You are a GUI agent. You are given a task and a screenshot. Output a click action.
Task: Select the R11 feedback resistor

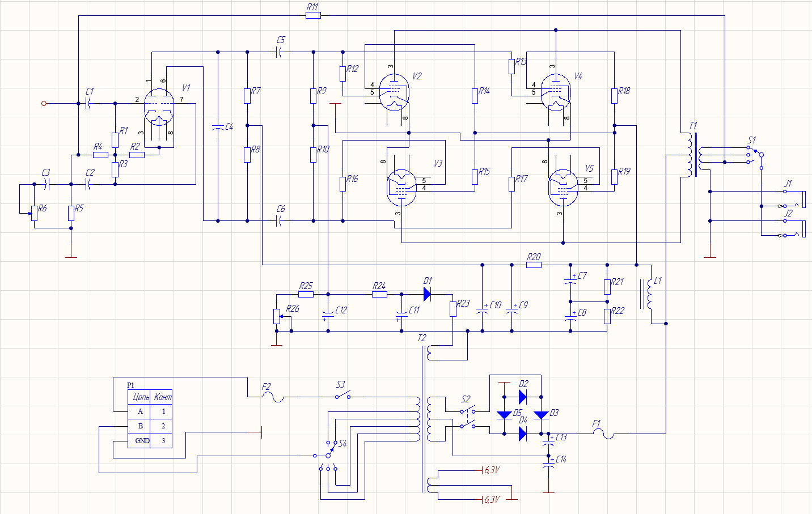coord(313,15)
